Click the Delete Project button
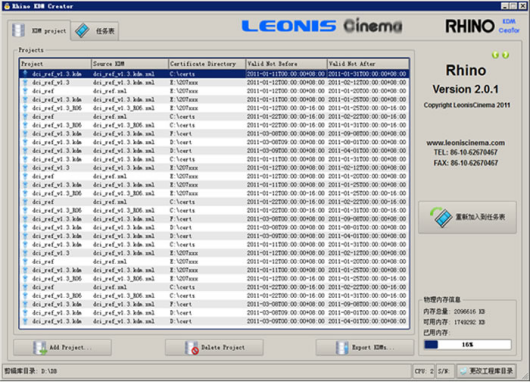This screenshot has width=531, height=382. [214, 347]
